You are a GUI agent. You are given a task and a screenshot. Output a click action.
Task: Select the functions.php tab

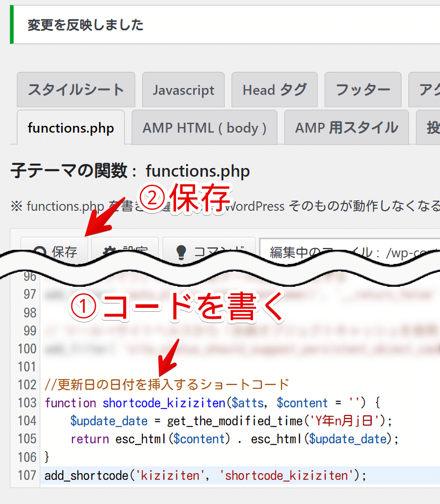click(x=71, y=128)
